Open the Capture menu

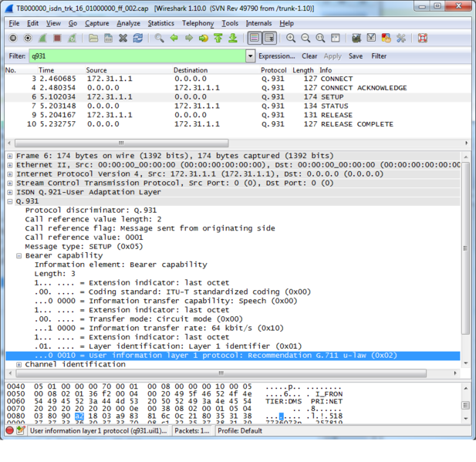[97, 23]
